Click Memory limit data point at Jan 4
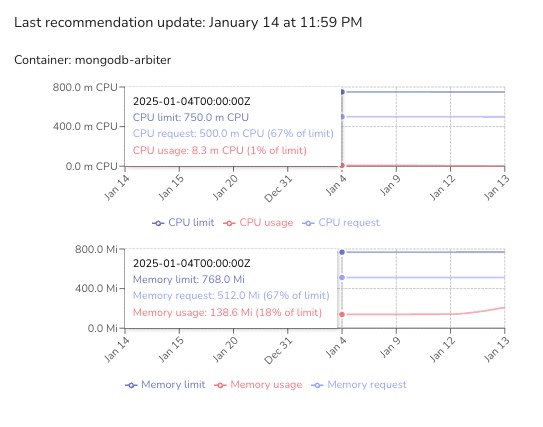Image resolution: width=543 pixels, height=427 pixels. point(342,252)
